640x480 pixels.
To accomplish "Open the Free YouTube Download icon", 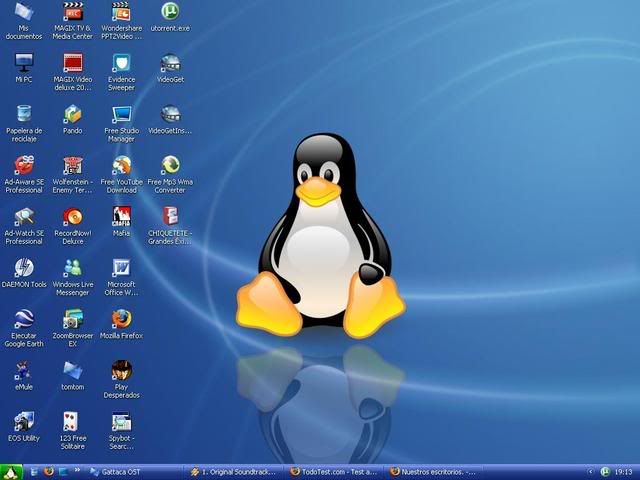I will click(121, 165).
